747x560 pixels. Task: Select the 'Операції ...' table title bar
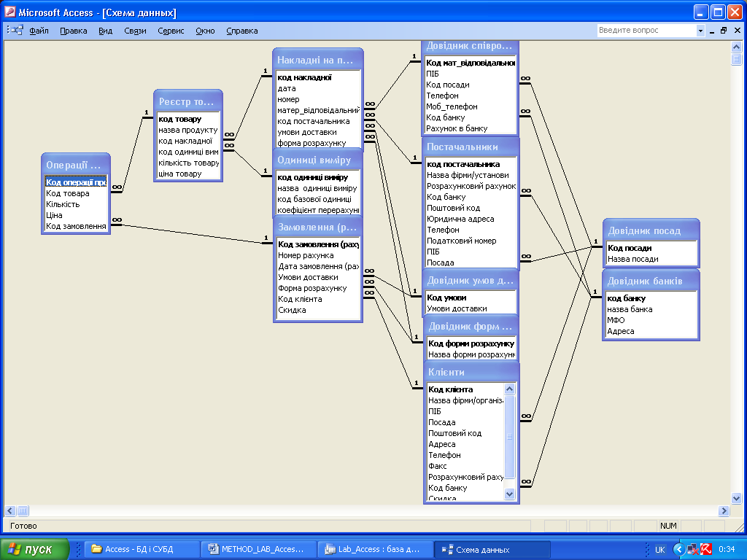76,166
